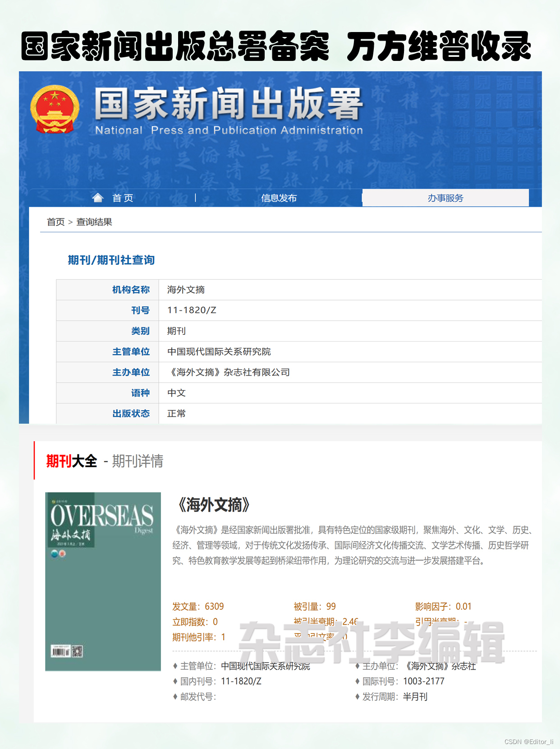Image resolution: width=560 pixels, height=749 pixels.
Task: Click the 查询结果 breadcrumb text
Action: pos(94,222)
